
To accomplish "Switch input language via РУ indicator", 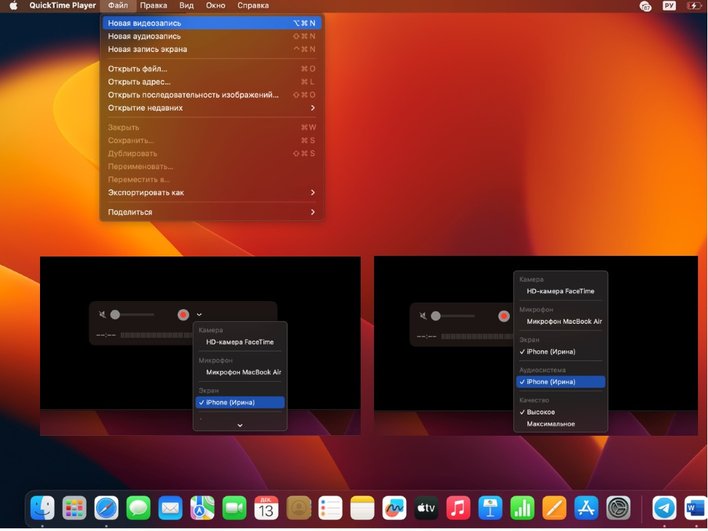I will 669,6.
